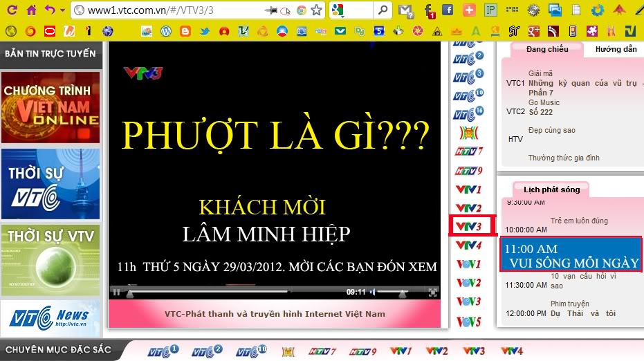Select VOV5 radio in the channel list
The image size is (644, 361).
(468, 321)
